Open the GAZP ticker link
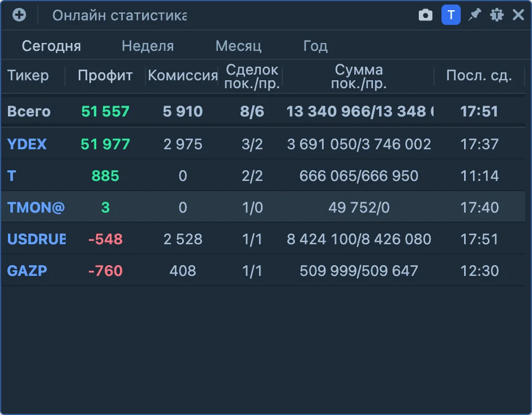Screen dimensions: 532x415 tap(27, 271)
